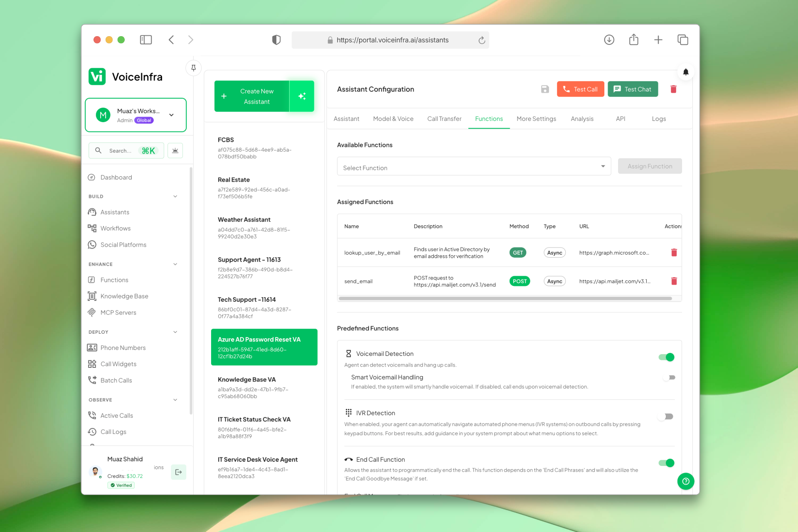Open the notifications bell
798x532 pixels.
[686, 72]
